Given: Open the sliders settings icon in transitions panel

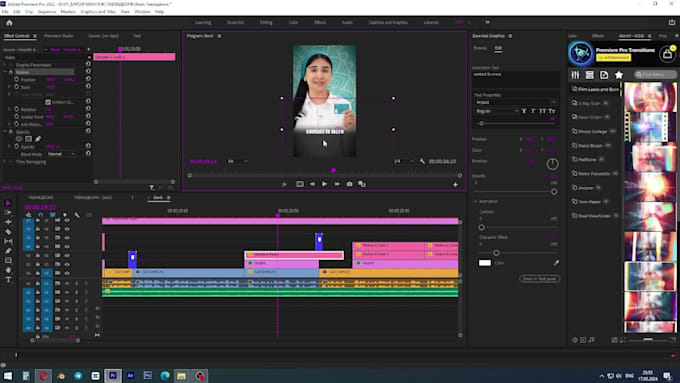Looking at the screenshot, I should click(575, 75).
